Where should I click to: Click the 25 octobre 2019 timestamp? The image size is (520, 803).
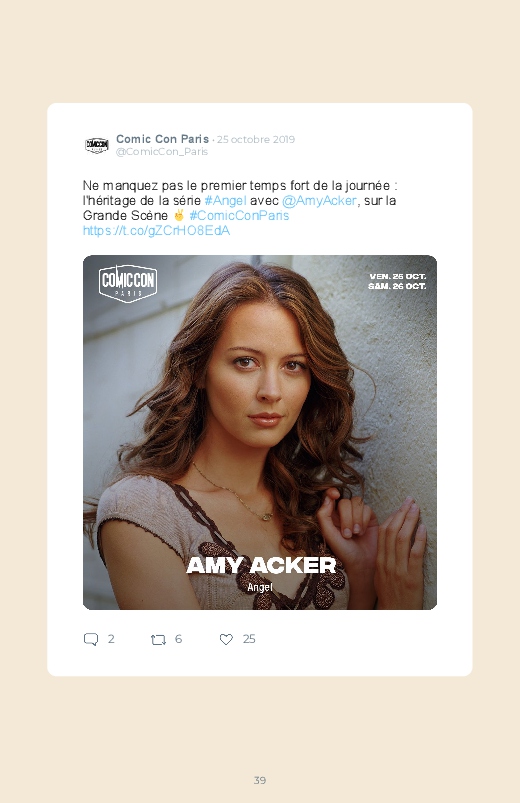click(256, 139)
